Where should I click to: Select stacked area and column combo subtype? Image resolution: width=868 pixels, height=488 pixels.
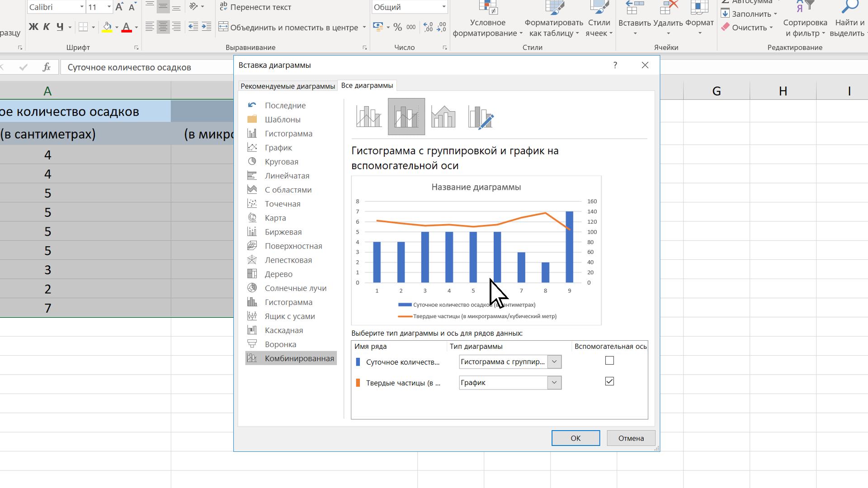443,117
